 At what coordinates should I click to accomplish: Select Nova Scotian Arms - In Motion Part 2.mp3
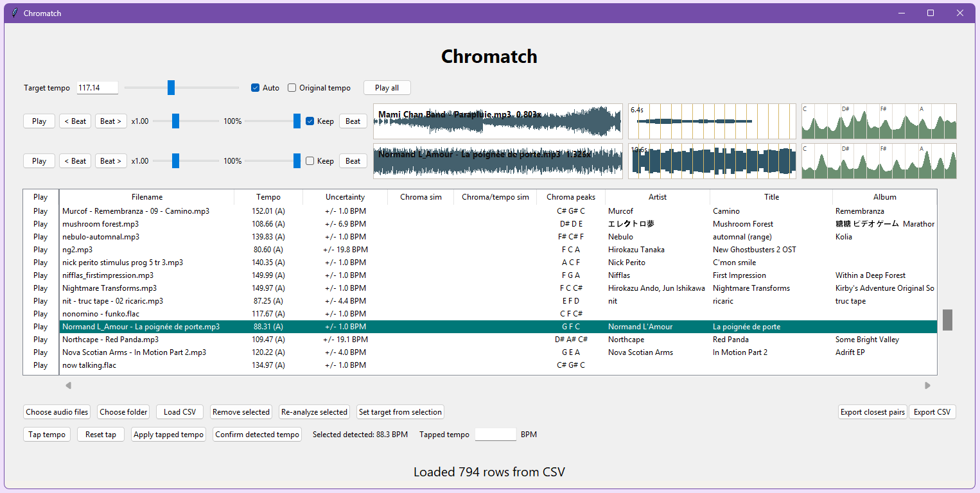point(134,352)
